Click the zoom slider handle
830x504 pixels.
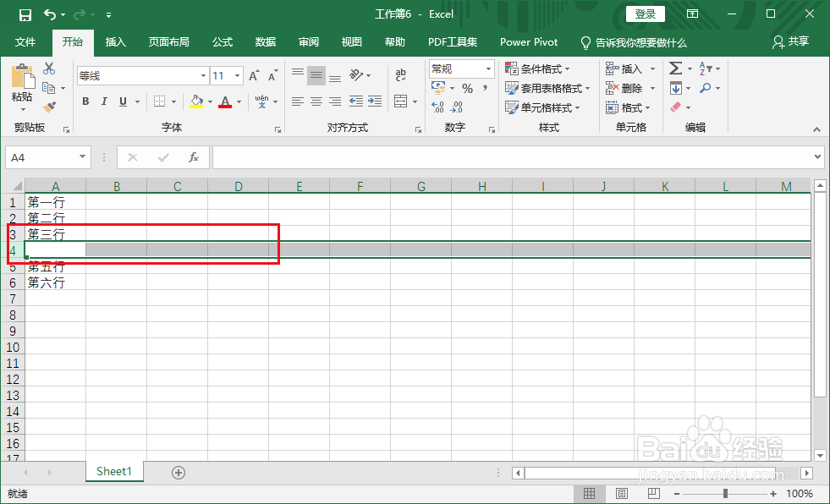tap(725, 493)
